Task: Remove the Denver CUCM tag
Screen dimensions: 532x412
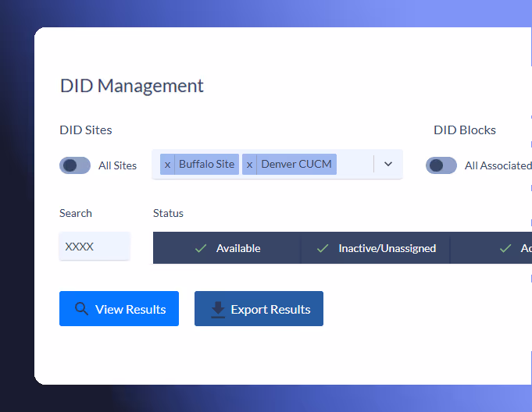Action: tap(249, 165)
